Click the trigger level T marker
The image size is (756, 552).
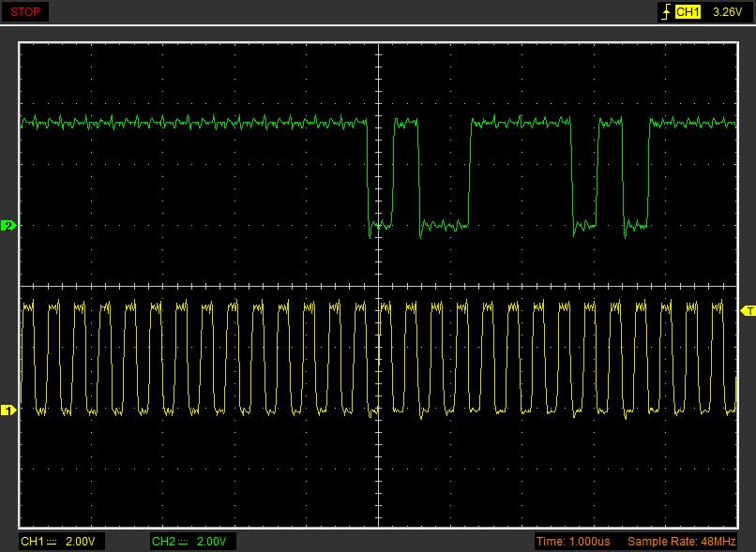tap(748, 310)
